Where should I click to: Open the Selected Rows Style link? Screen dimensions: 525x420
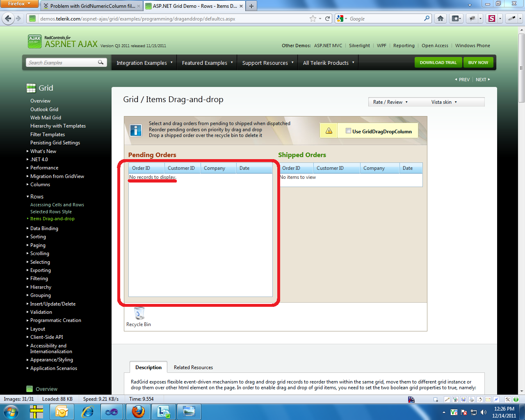[x=51, y=212]
